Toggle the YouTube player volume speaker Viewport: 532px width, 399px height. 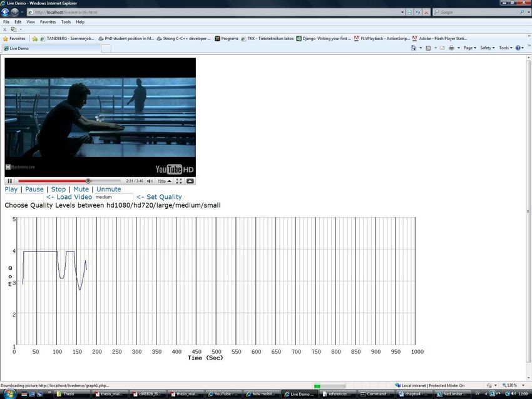[150, 181]
